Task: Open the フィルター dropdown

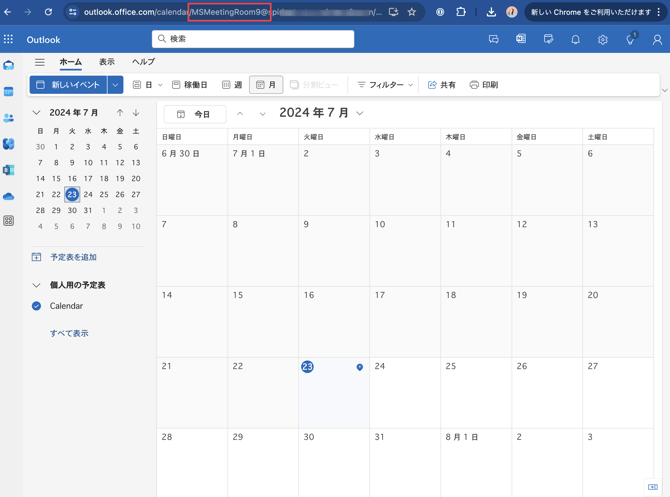Action: point(385,85)
